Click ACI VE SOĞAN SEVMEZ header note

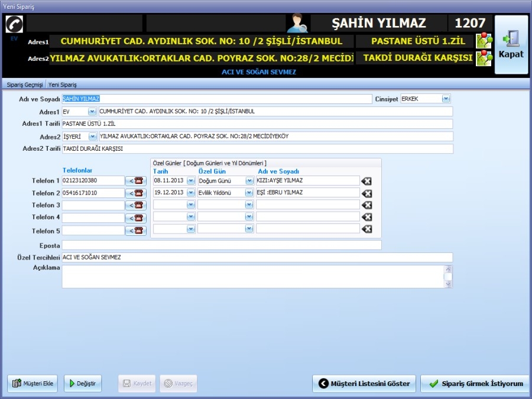[259, 72]
